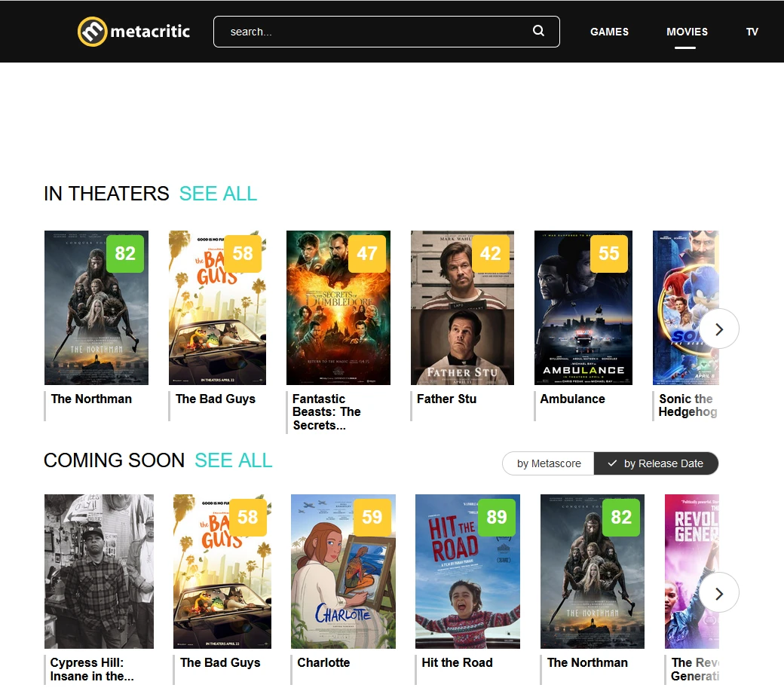Image resolution: width=784 pixels, height=697 pixels.
Task: See all movies In Theaters
Action: click(x=218, y=194)
